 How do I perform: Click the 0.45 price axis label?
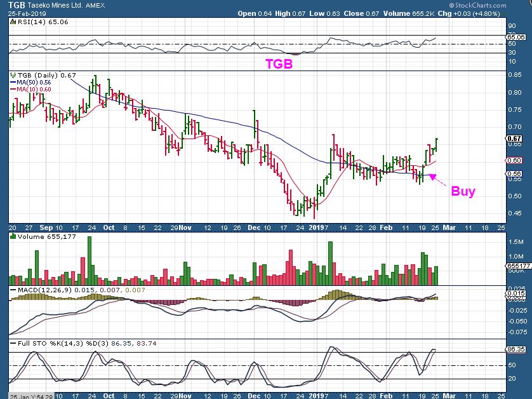click(x=514, y=213)
